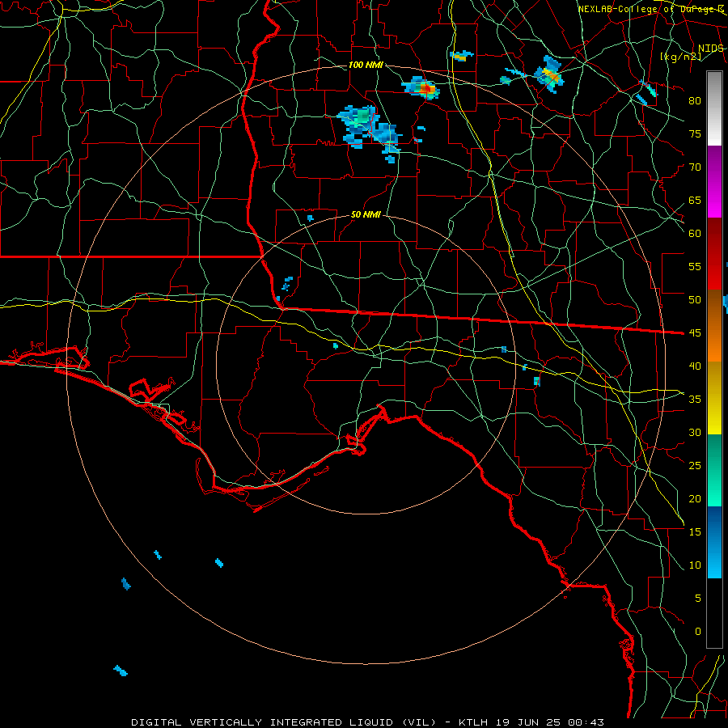
Task: Click the 45 value on the scale
Action: click(x=695, y=333)
